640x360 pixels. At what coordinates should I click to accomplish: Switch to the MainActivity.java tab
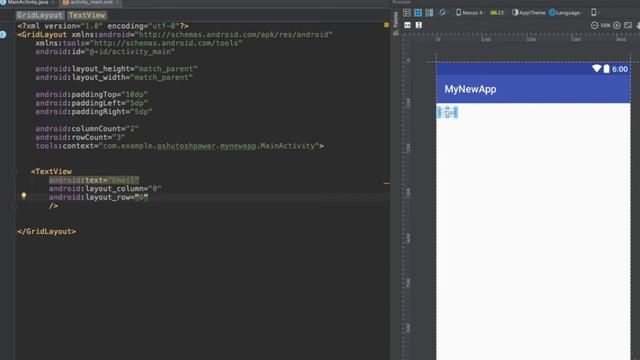click(x=27, y=2)
